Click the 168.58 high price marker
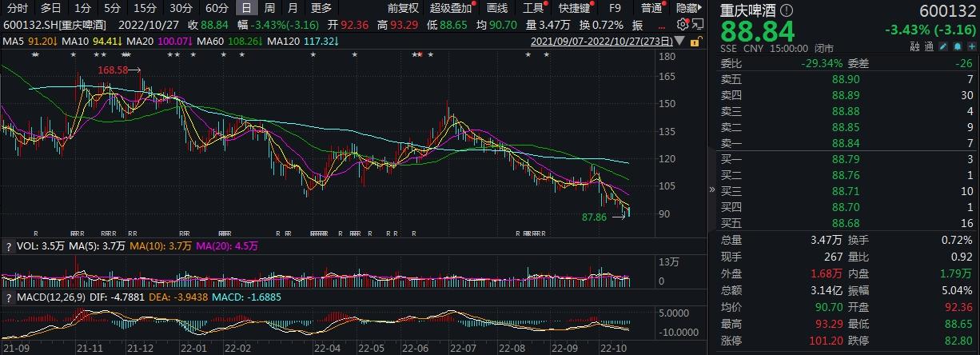The image size is (980, 355). (x=114, y=70)
